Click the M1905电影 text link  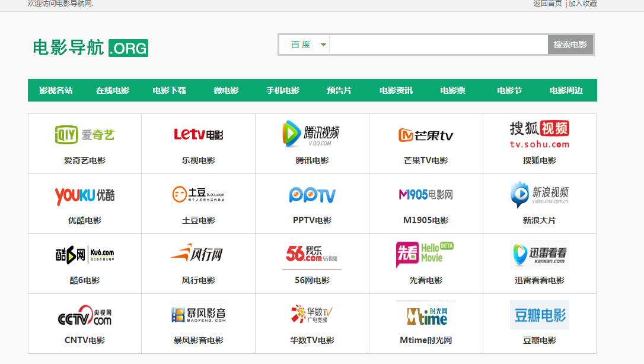click(x=426, y=220)
